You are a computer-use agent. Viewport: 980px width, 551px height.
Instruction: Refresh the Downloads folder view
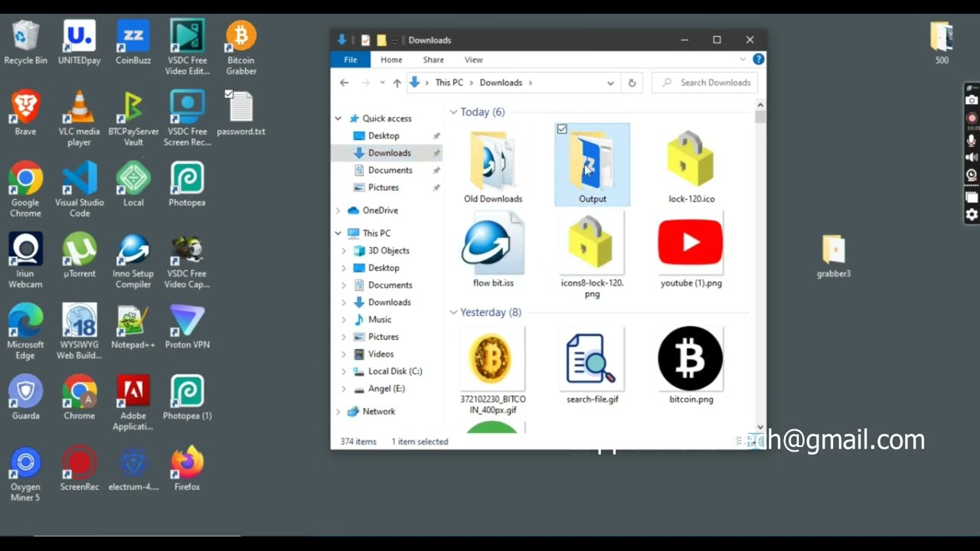tap(632, 83)
